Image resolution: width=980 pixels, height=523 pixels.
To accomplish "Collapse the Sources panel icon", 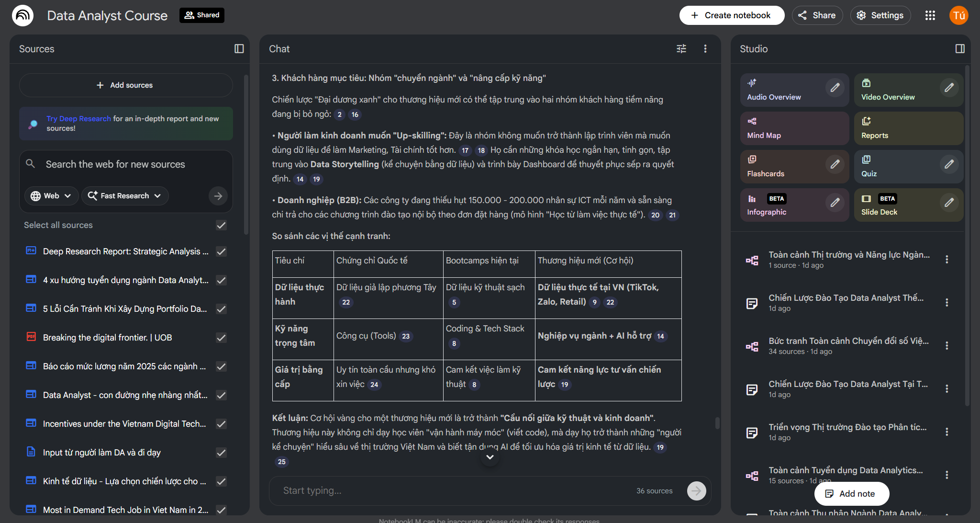I will coord(239,49).
